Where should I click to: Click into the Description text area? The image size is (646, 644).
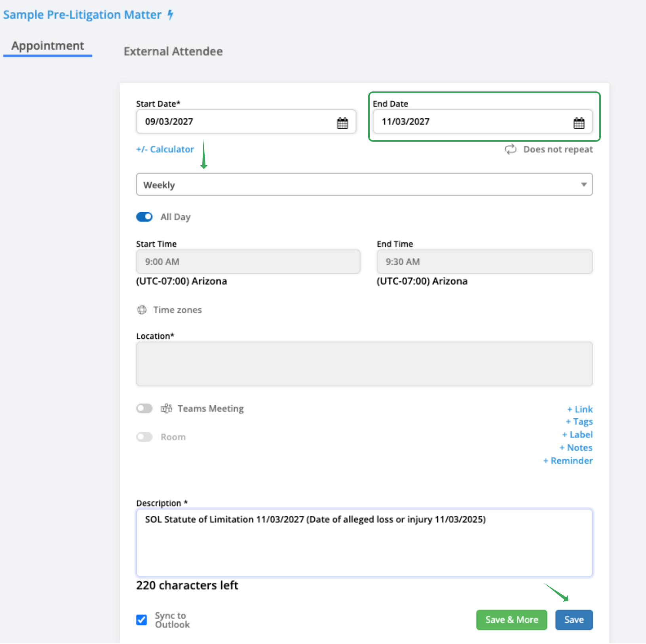point(364,543)
